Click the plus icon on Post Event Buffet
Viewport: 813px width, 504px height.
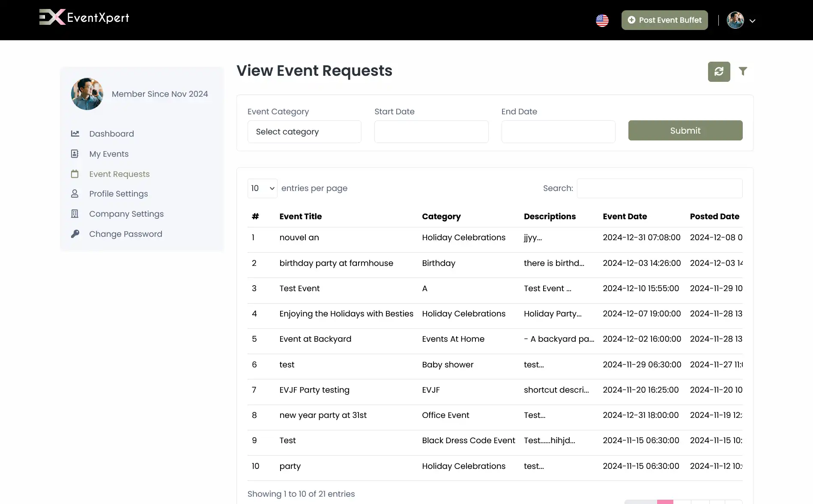pos(631,20)
